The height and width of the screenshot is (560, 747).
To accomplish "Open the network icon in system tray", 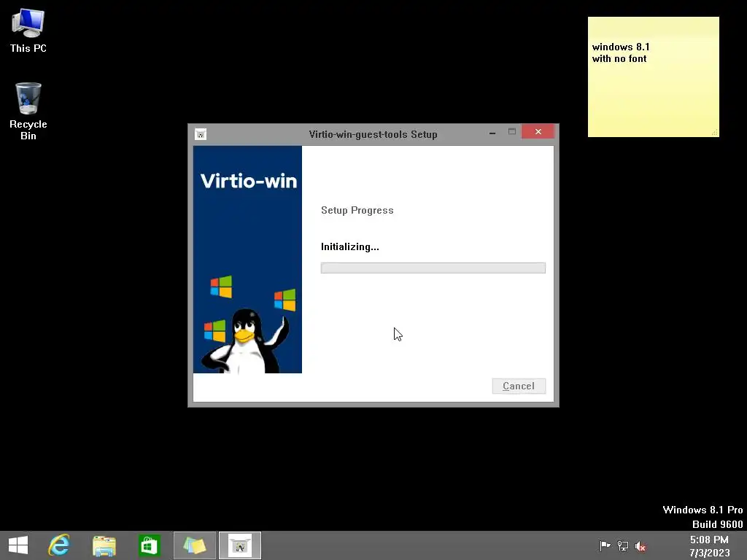I will tap(623, 545).
